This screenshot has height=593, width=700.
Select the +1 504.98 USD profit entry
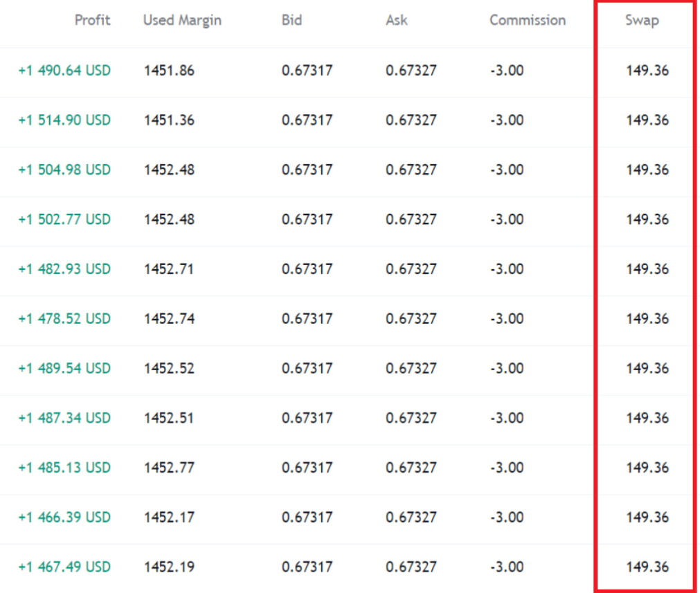(x=64, y=170)
